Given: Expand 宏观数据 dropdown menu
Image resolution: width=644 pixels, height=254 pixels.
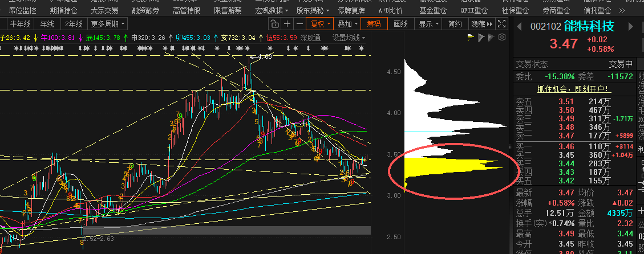Looking at the screenshot, I should pos(272,10).
